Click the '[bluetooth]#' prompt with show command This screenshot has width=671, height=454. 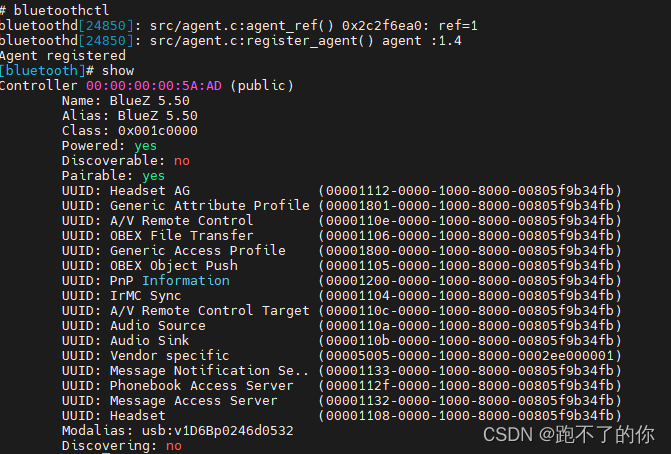pyautogui.click(x=67, y=71)
